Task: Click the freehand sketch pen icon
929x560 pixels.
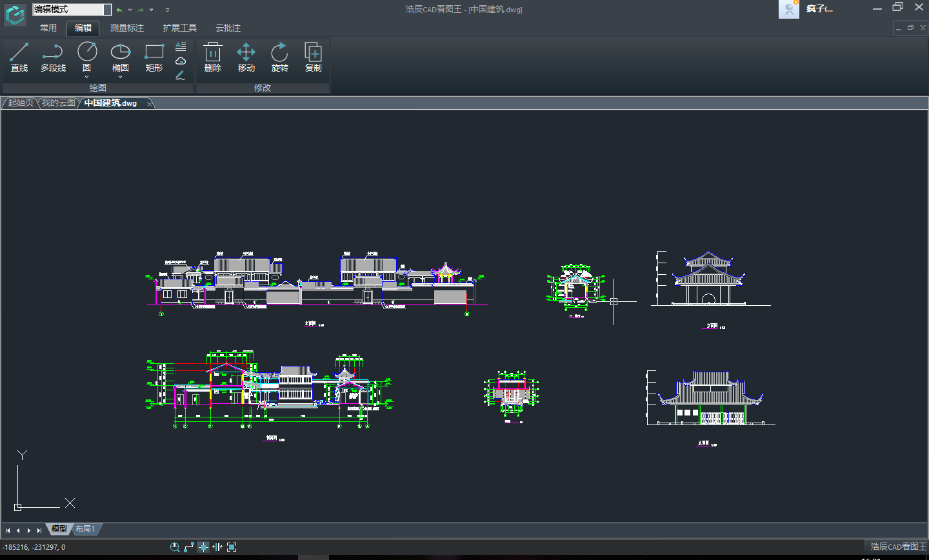Action: pos(181,75)
